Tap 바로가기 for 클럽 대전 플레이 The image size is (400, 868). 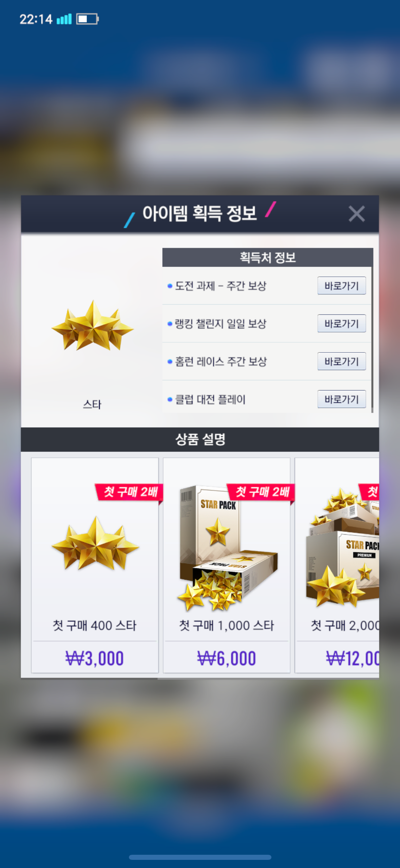(342, 399)
